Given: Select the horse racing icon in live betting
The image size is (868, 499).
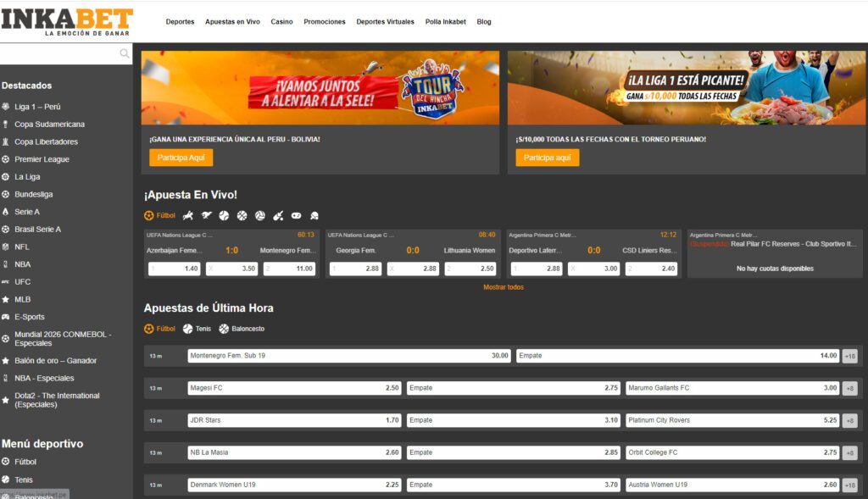Looking at the screenshot, I should 188,216.
